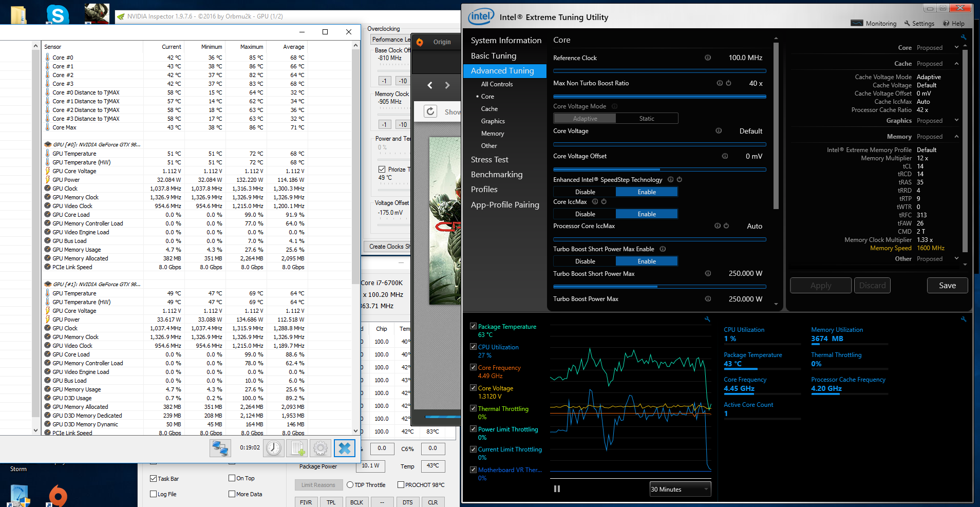Click power icon beside Enhanced Intel SpeedStep Technology
Screen dimensions: 980x507
point(680,179)
